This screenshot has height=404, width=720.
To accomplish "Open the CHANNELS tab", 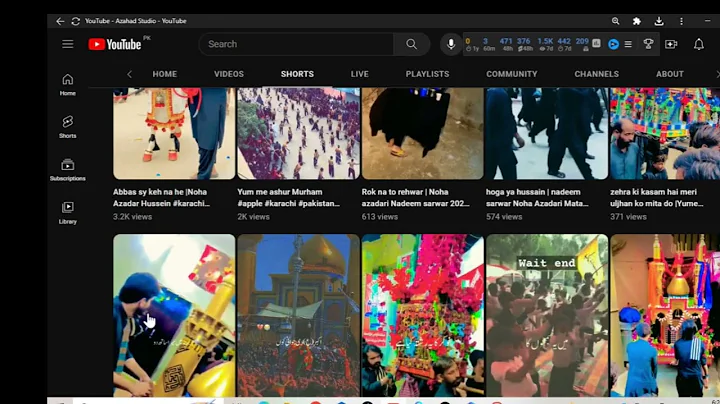I will click(x=596, y=74).
